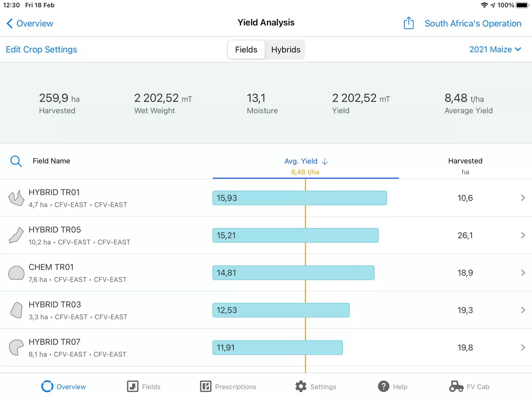Open 2021 Maize crop dropdown
The image size is (532, 399).
point(495,49)
